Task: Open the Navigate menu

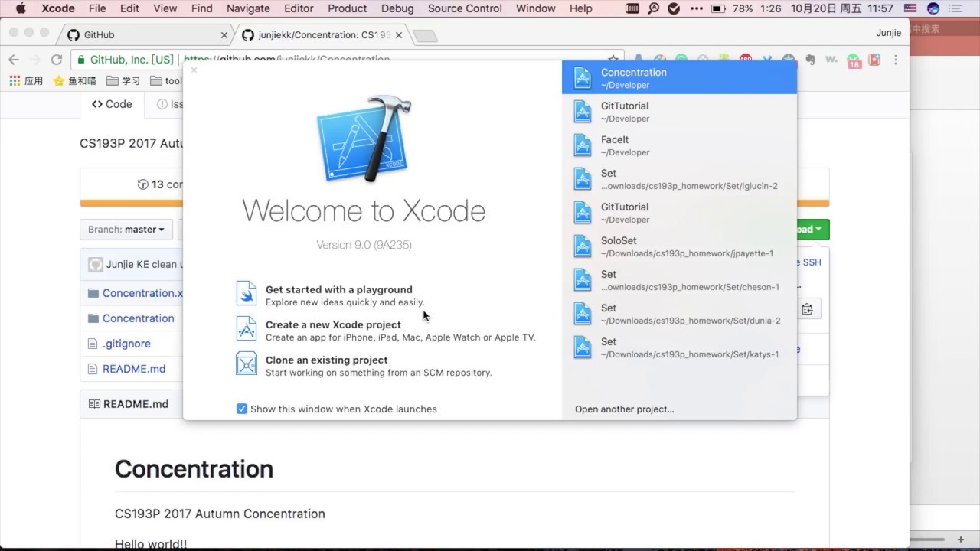Action: 248,8
